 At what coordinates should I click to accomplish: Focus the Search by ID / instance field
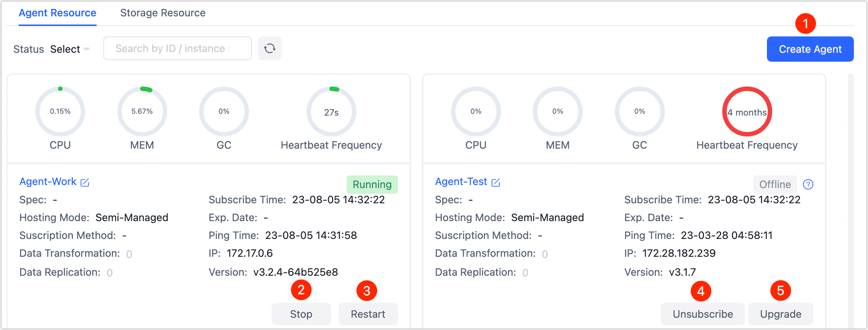(x=177, y=48)
